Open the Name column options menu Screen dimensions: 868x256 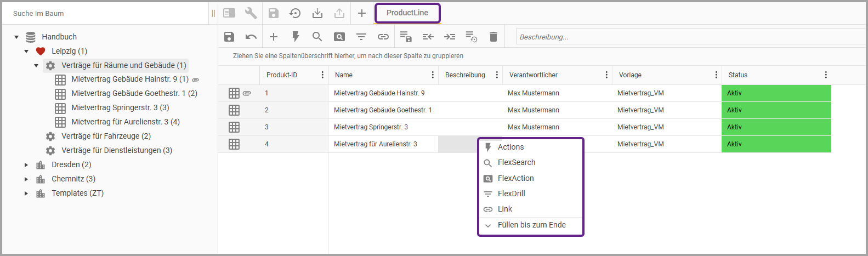(x=433, y=75)
